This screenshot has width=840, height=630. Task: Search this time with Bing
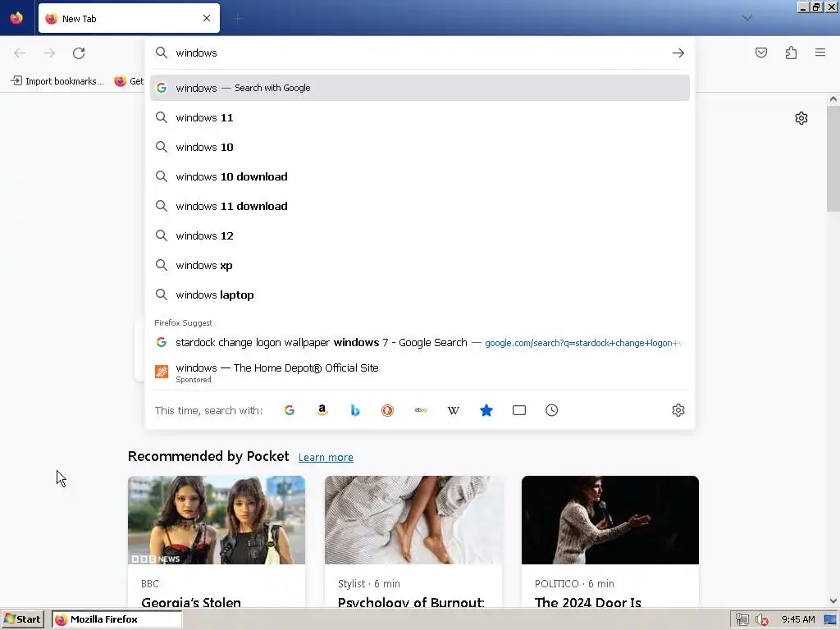pos(354,410)
